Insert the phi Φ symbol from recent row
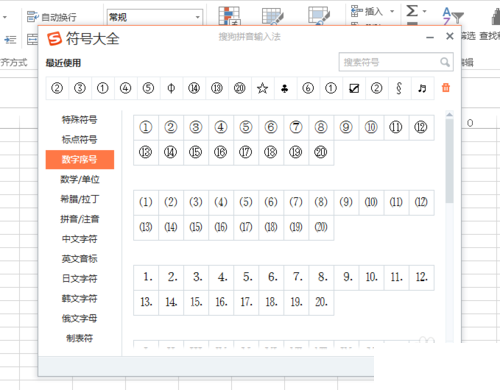500x390 pixels. pos(171,88)
